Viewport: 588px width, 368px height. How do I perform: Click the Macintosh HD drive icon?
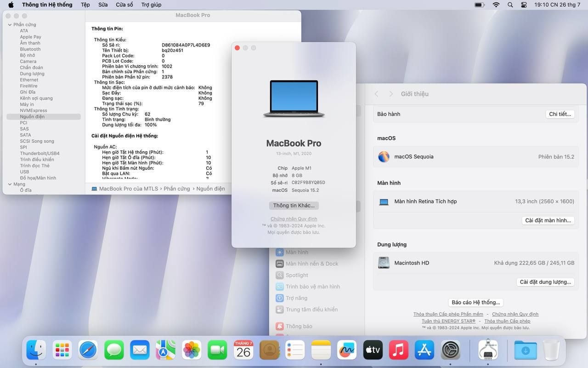(x=384, y=263)
